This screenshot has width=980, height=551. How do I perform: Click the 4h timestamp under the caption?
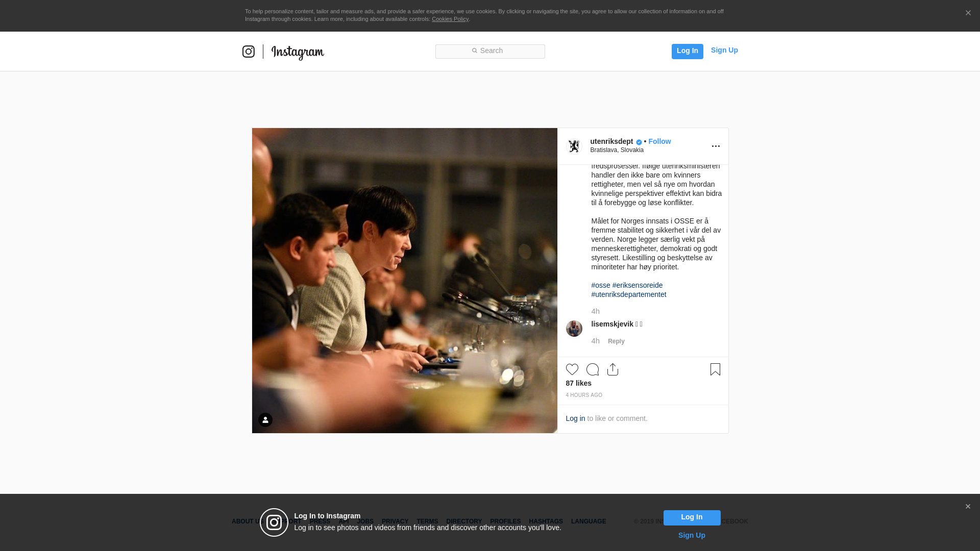tap(595, 311)
